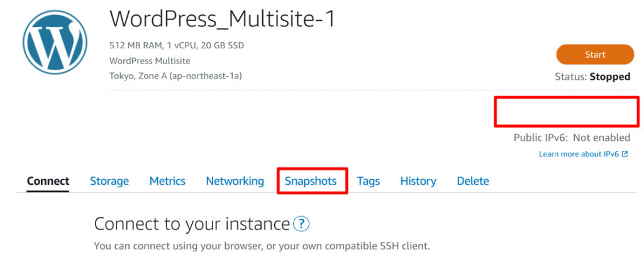Screen dimensions: 644x262
Task: Open the help question mark icon
Action: tap(301, 224)
